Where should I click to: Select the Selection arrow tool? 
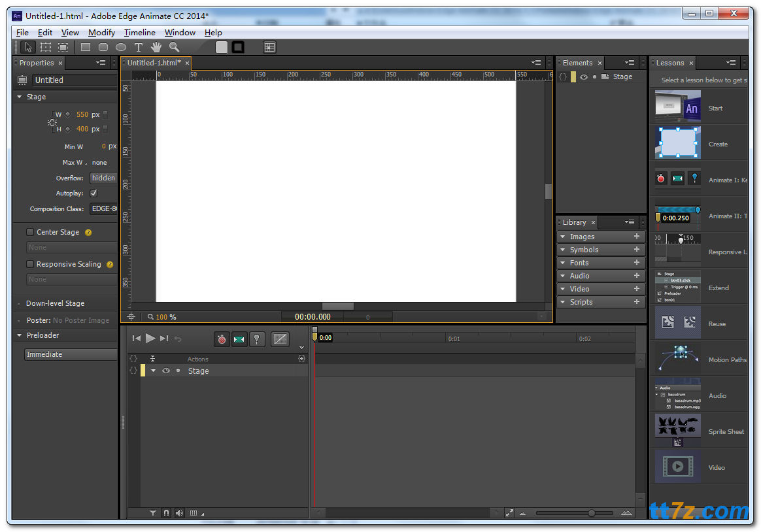28,47
